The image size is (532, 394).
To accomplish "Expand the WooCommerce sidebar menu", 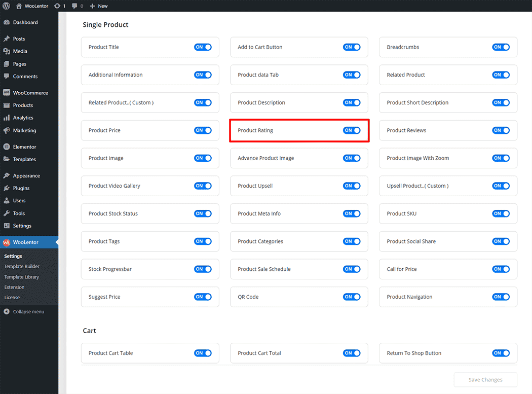I will point(30,93).
